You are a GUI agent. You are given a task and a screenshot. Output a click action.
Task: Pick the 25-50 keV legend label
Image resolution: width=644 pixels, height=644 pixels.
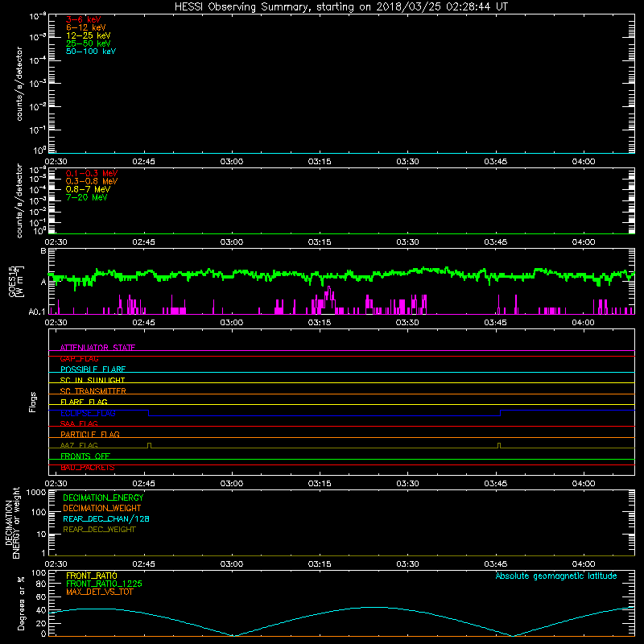(x=89, y=43)
